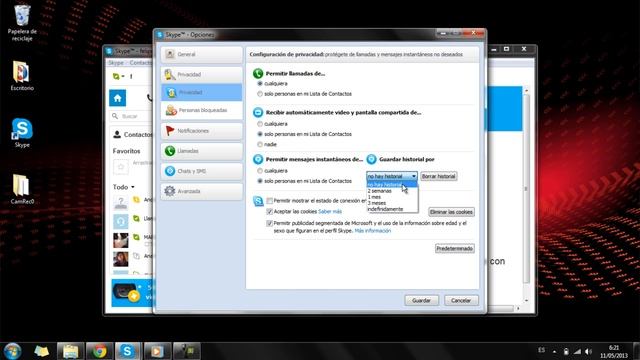Click the taskbar clock showing 6:21

(614, 351)
